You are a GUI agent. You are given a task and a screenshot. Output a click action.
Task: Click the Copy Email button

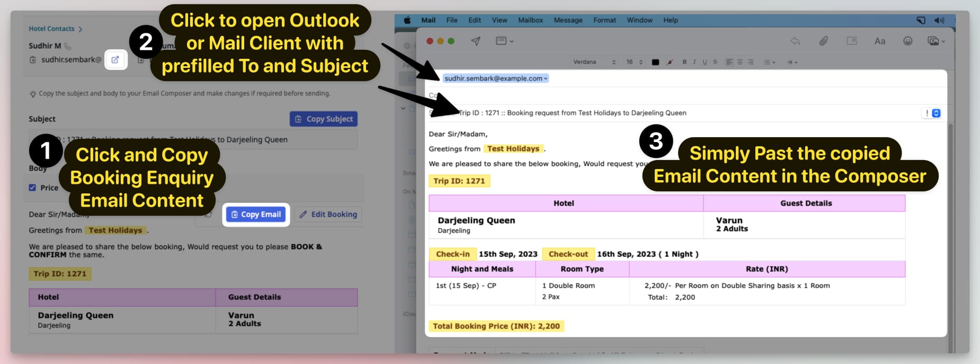coord(256,215)
